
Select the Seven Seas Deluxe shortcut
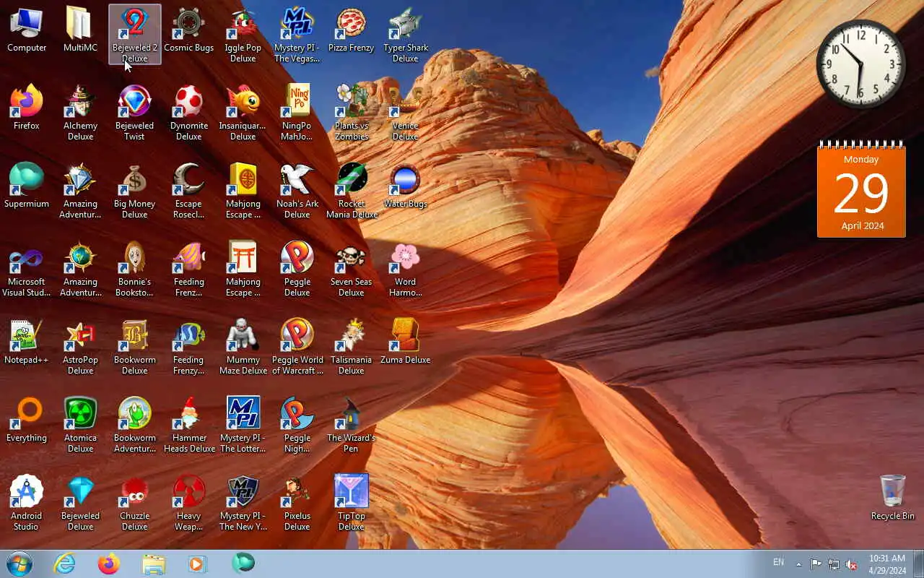pyautogui.click(x=351, y=269)
